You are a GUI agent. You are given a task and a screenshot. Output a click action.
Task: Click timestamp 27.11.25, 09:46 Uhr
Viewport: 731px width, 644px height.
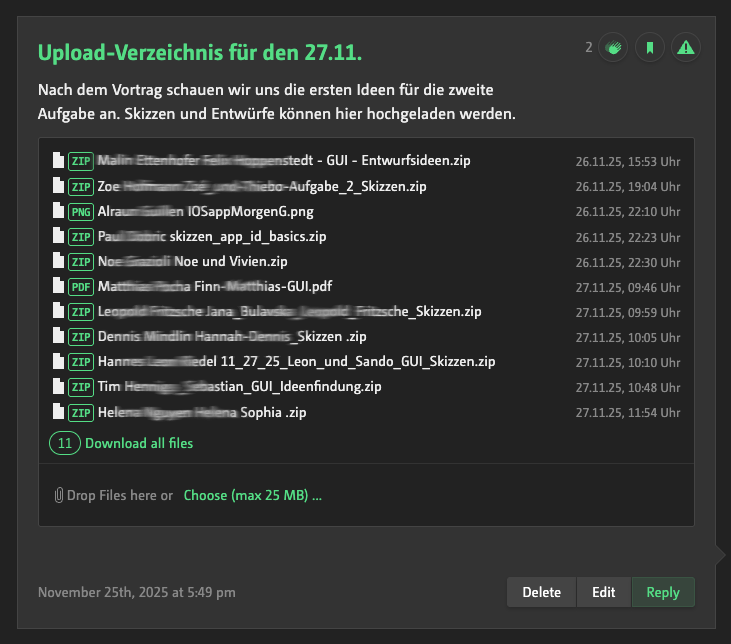tap(628, 288)
